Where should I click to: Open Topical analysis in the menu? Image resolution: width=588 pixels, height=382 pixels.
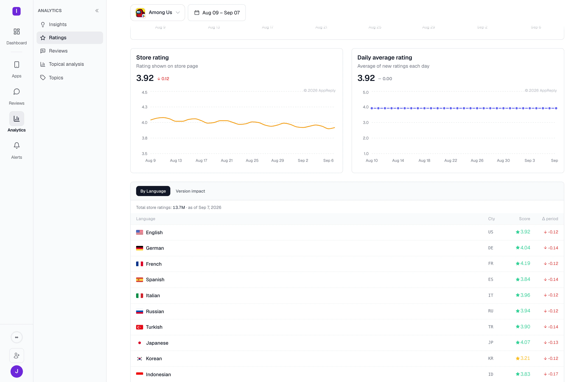70,64
